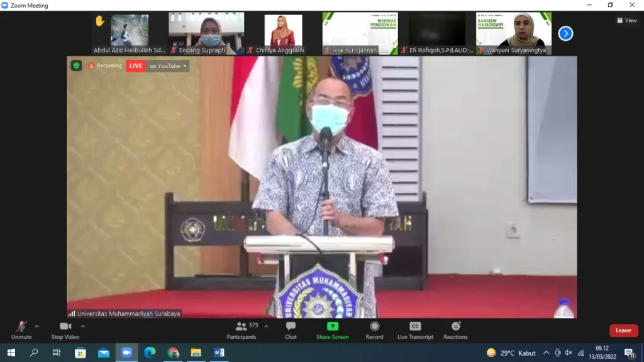644x362 pixels.
Task: Expand the on YouTube dropdown
Action: pos(167,66)
